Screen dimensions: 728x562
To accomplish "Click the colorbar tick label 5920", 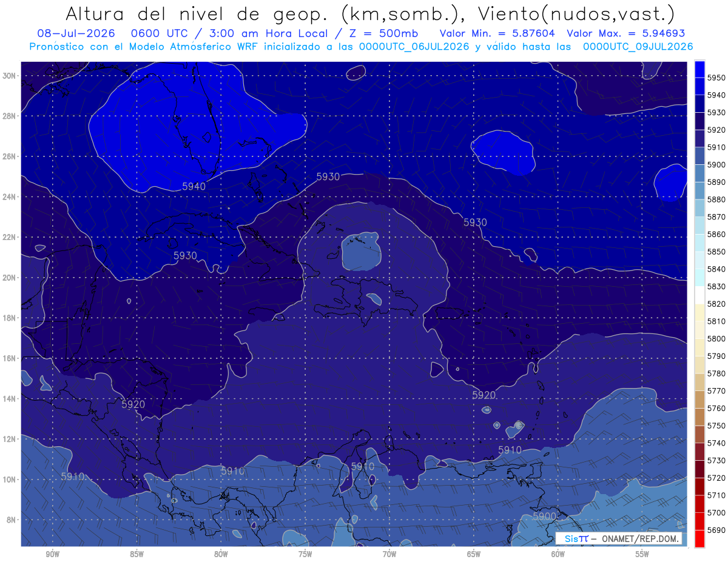I will pos(717,130).
